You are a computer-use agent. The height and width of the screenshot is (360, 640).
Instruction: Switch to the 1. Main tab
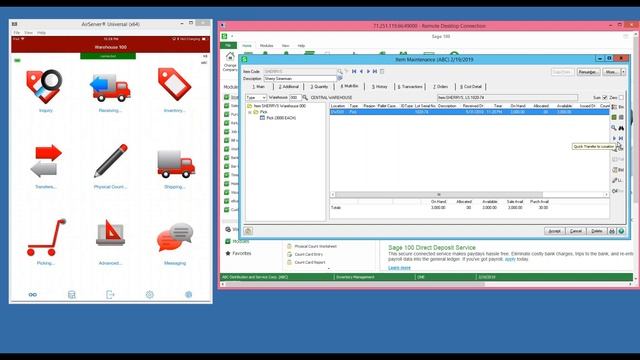258,87
